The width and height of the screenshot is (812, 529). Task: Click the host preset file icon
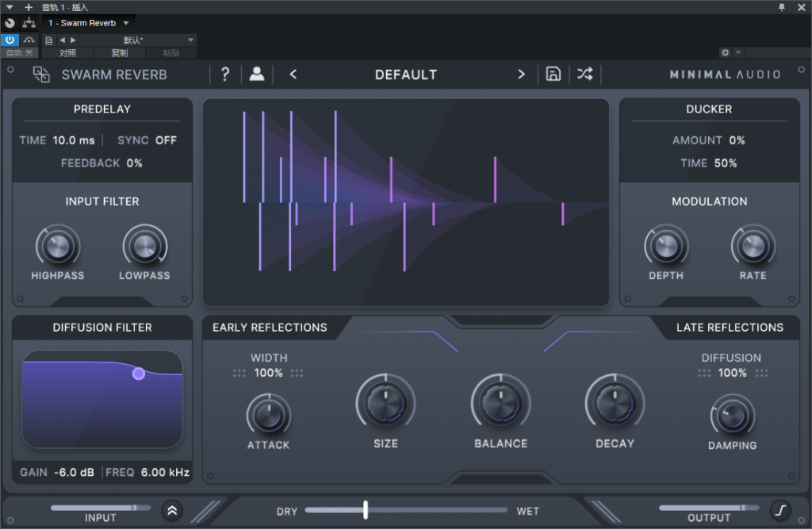click(48, 40)
